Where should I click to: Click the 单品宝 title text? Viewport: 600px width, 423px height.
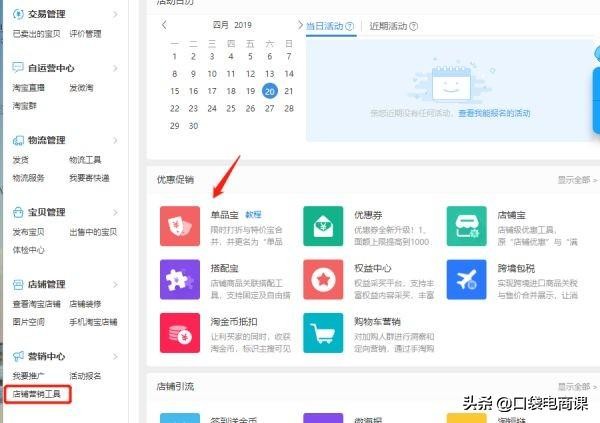click(x=225, y=215)
